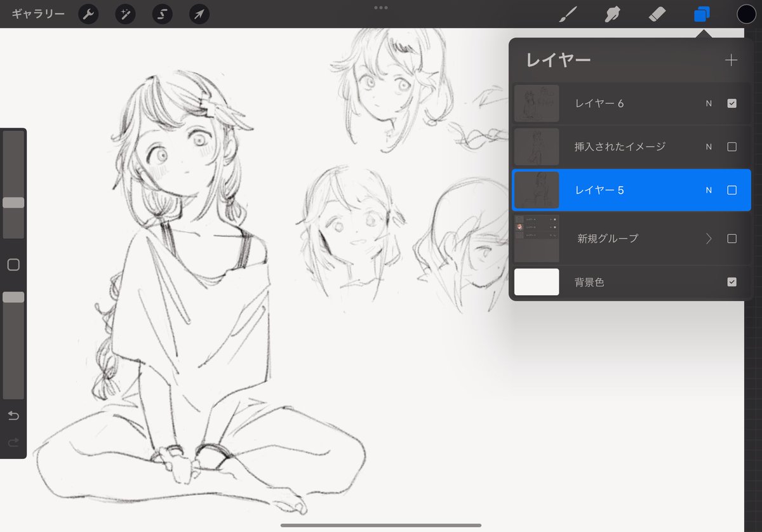Show the 挿入されたイメージ layer checkbox
The image size is (762, 532).
click(732, 147)
